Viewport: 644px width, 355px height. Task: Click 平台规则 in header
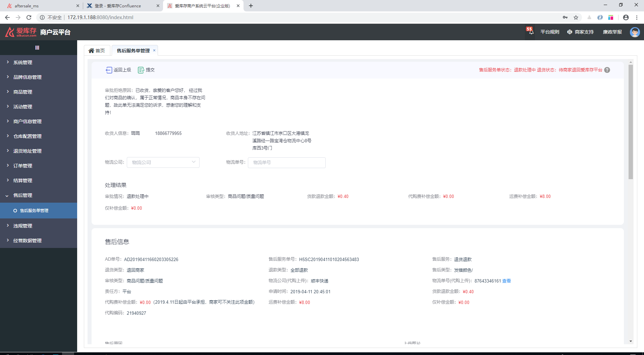coord(550,32)
